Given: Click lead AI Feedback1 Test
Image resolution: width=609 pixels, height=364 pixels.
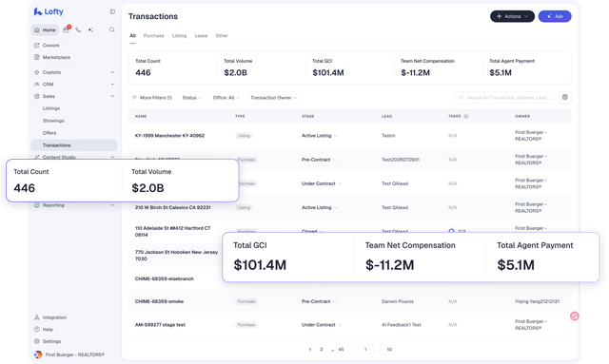Looking at the screenshot, I should point(402,325).
